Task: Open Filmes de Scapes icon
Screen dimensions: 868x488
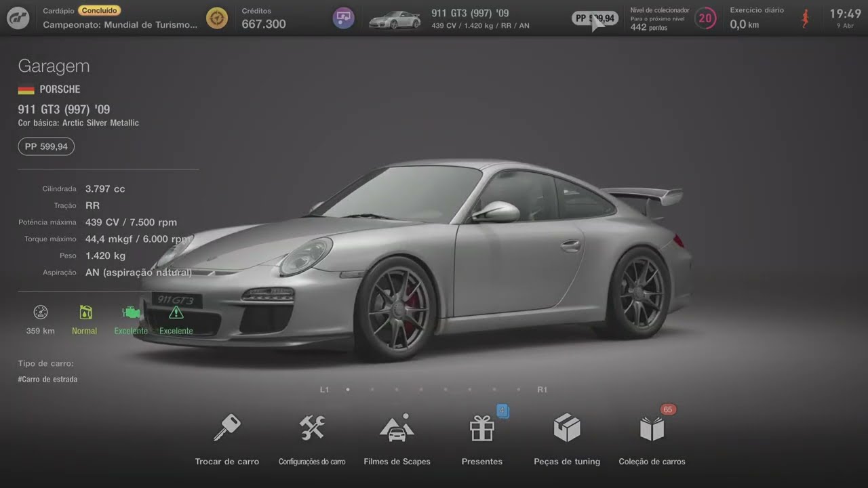Action: [x=397, y=428]
